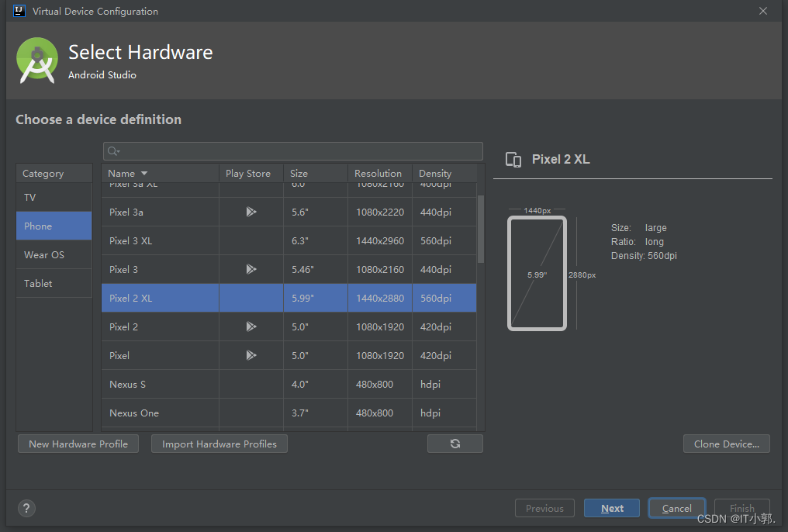Click the help question mark icon
This screenshot has width=788, height=532.
(x=26, y=508)
